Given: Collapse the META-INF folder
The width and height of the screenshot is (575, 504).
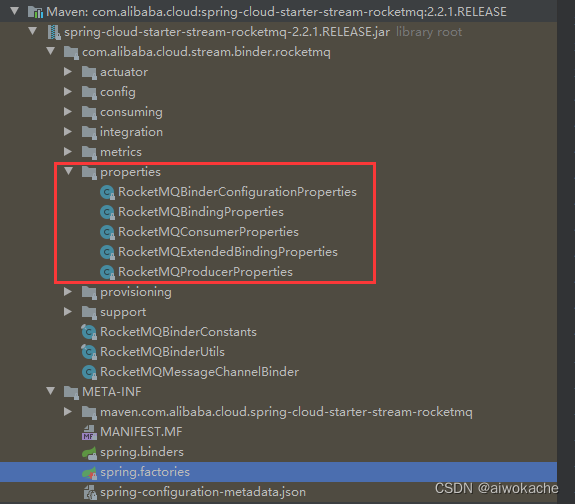Looking at the screenshot, I should [51, 391].
